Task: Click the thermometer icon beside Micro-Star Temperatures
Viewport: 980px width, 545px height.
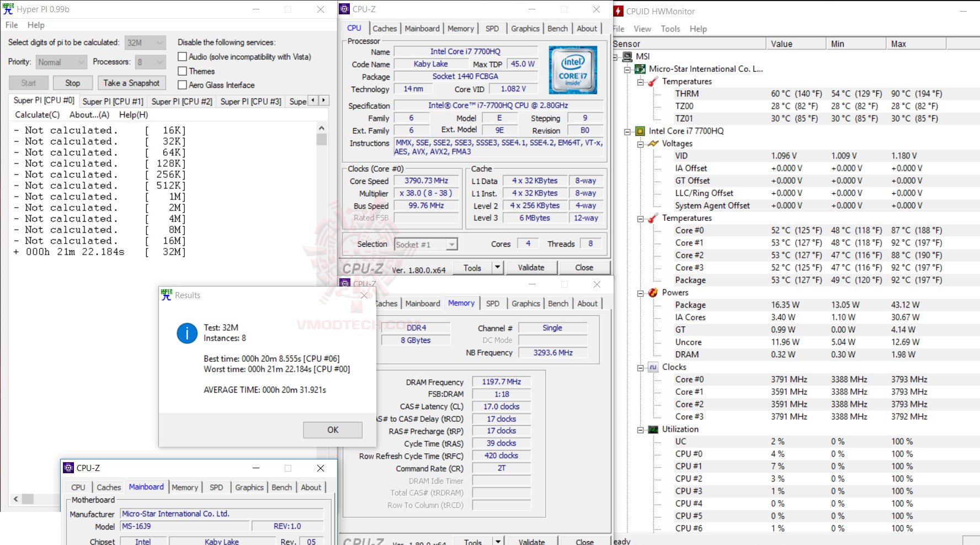Action: pyautogui.click(x=653, y=82)
